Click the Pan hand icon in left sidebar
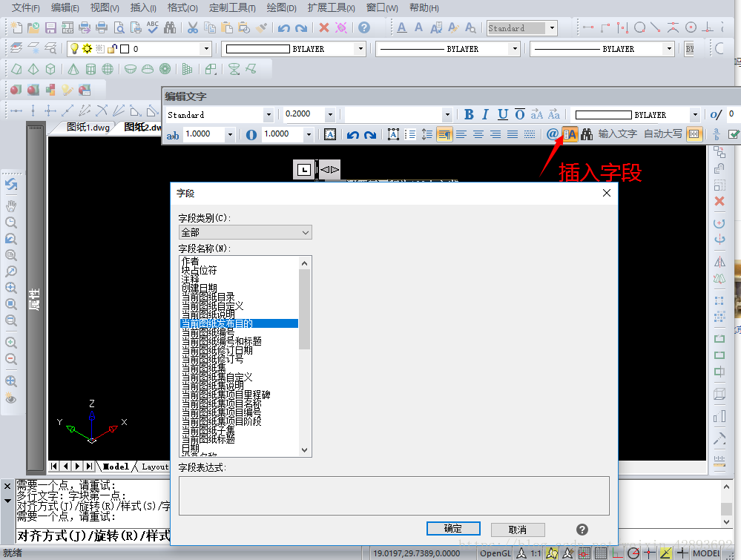This screenshot has width=741, height=560. pos(11,206)
